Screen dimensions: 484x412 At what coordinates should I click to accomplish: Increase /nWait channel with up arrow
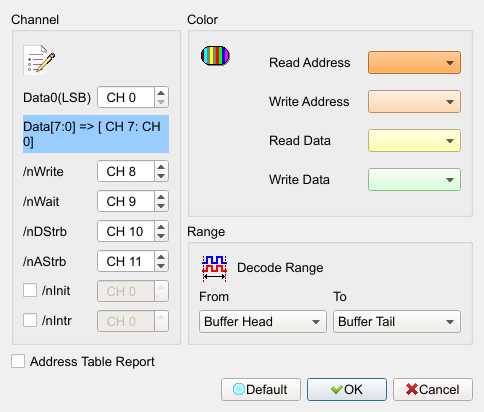tap(161, 197)
